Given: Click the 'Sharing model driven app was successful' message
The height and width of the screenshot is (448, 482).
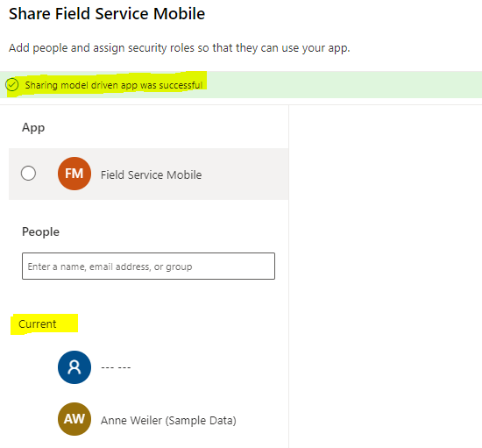Looking at the screenshot, I should point(114,85).
